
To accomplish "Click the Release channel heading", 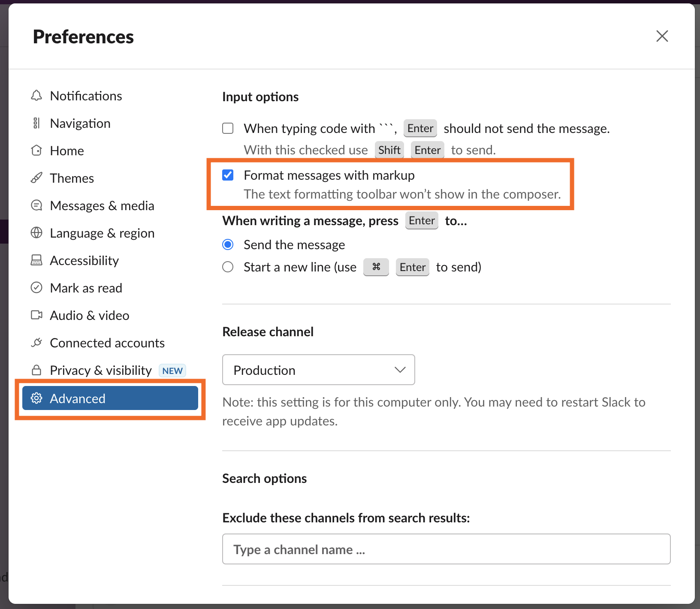I will click(268, 332).
